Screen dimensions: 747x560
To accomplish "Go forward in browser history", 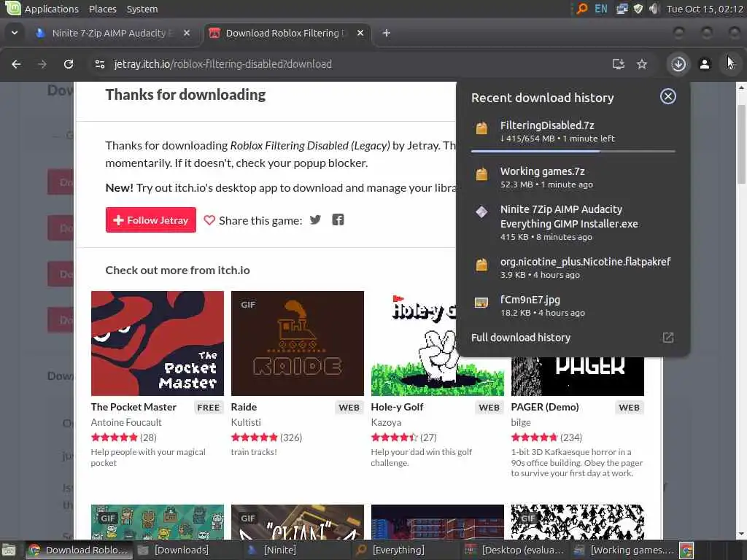I will 42,64.
